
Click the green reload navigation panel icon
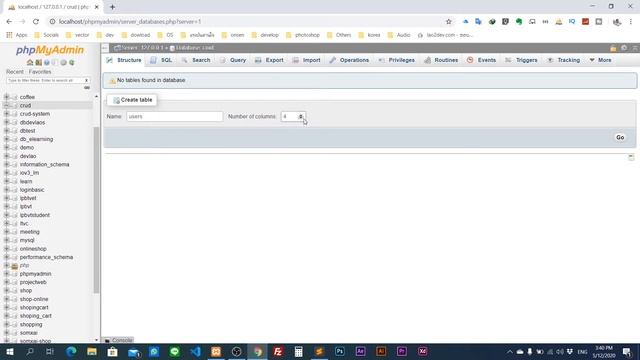pyautogui.click(x=72, y=62)
